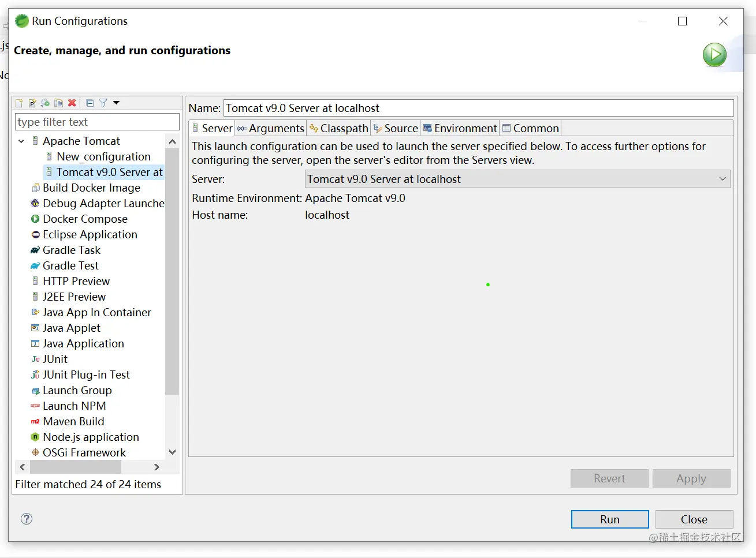Screen dimensions: 756x558
Task: Go to the Environment tab
Action: [460, 128]
